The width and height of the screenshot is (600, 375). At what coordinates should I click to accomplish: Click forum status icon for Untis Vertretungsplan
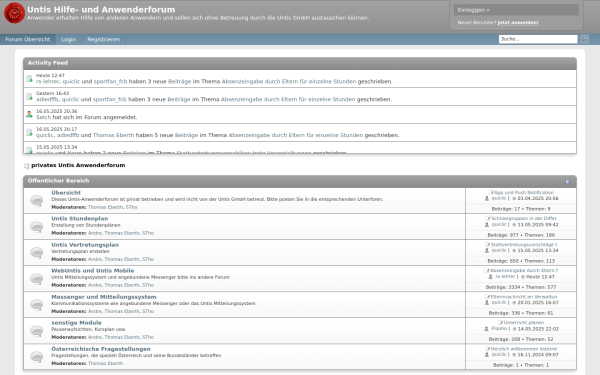point(37,253)
